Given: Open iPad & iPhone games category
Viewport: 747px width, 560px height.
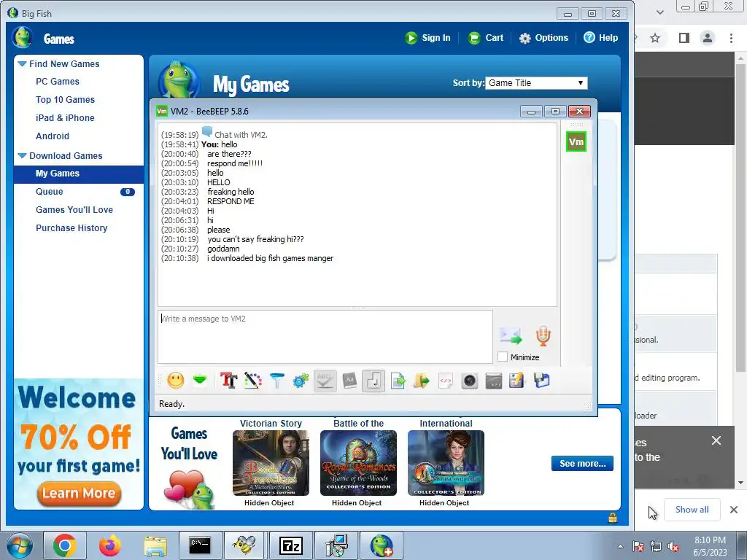Looking at the screenshot, I should [65, 117].
